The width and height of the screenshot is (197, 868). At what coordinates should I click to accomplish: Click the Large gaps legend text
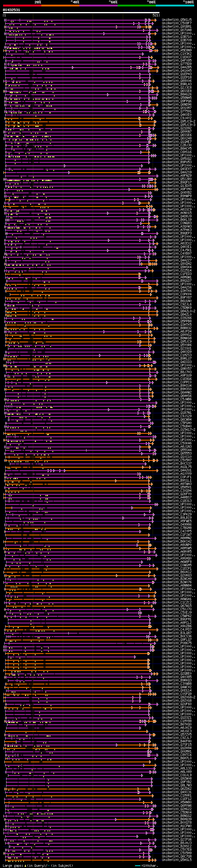tap(38, 866)
